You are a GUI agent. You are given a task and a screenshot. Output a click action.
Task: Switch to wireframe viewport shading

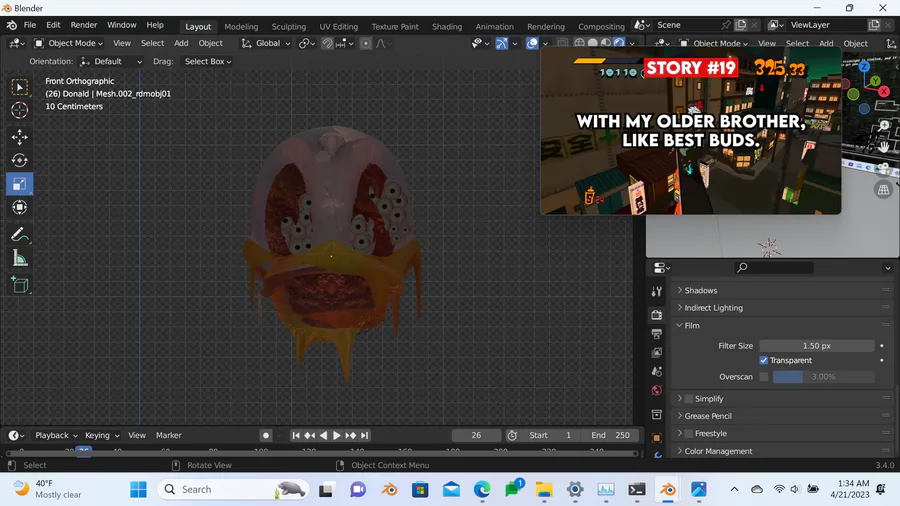click(x=579, y=43)
